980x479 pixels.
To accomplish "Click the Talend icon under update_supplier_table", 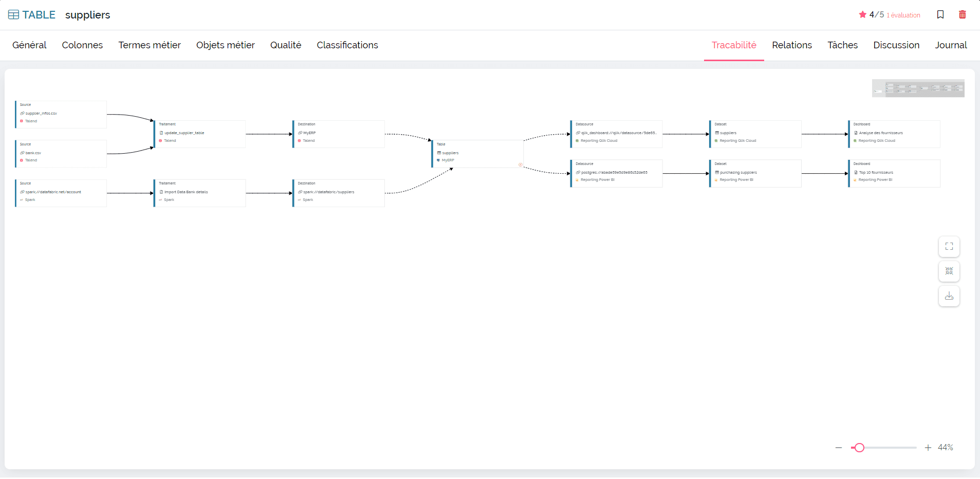I will pyautogui.click(x=161, y=141).
